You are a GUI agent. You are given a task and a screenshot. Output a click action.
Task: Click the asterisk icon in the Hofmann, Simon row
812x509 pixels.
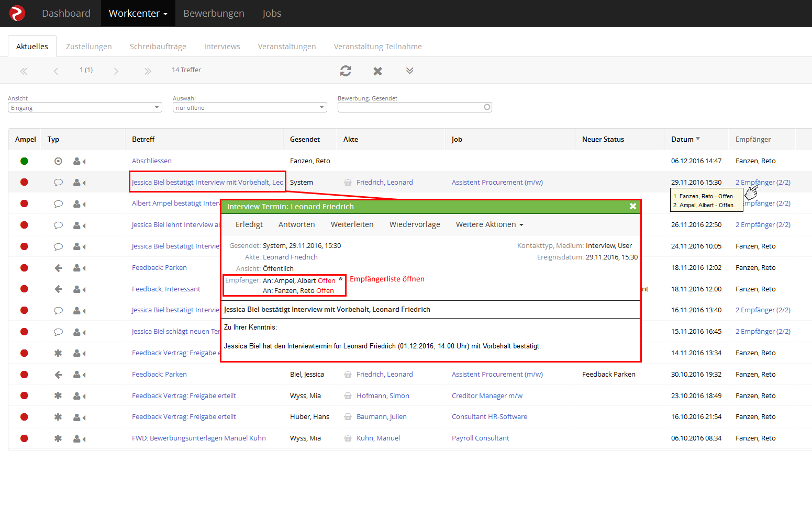coord(58,396)
